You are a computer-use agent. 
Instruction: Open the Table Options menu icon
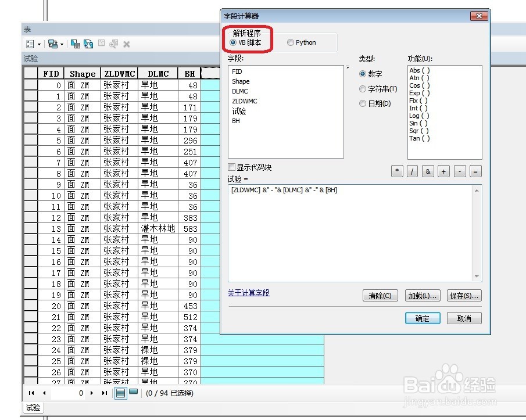pos(30,44)
